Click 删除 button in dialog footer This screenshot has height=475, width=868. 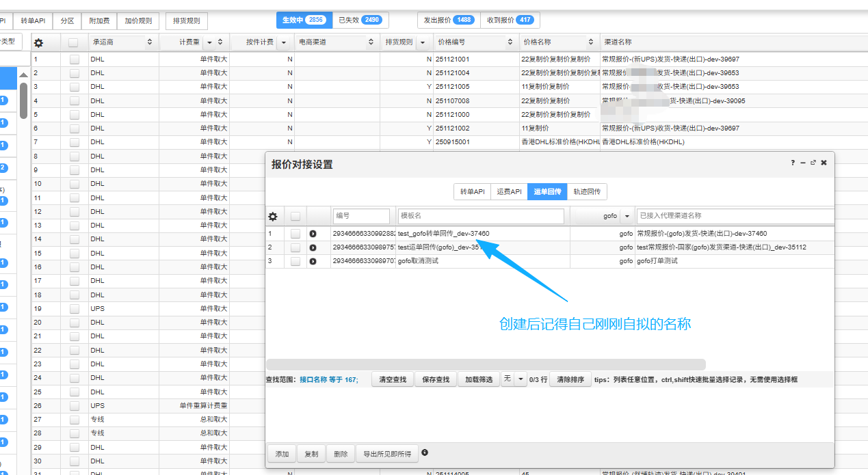coord(341,454)
